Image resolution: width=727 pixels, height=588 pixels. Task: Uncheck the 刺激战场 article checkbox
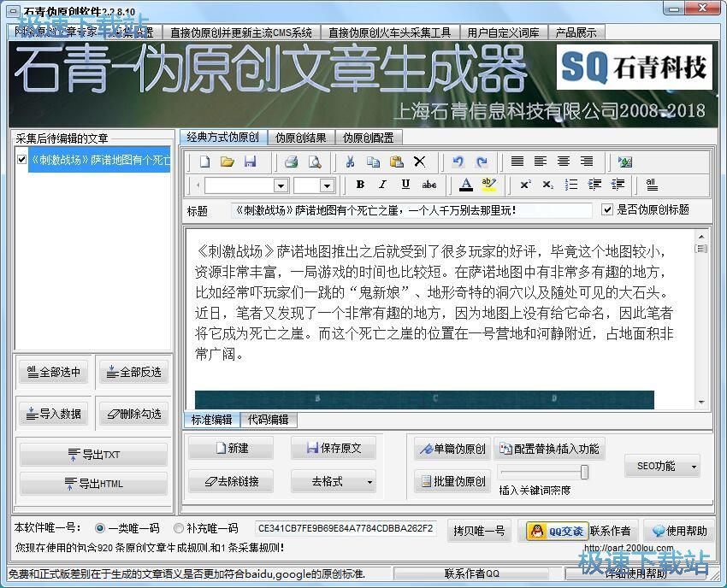tap(21, 160)
